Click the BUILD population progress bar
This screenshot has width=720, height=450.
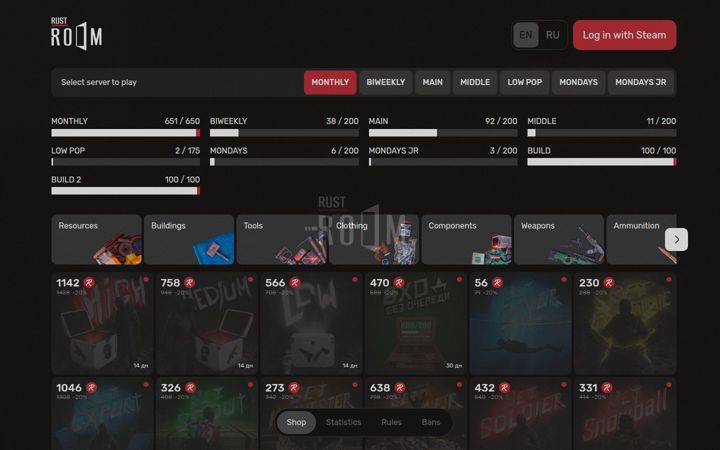pyautogui.click(x=602, y=162)
